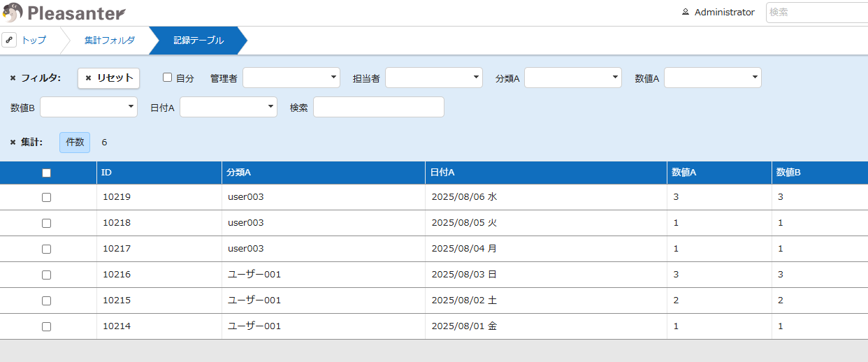Click the 6 count value beside 件数
This screenshot has width=868, height=362.
[x=105, y=143]
